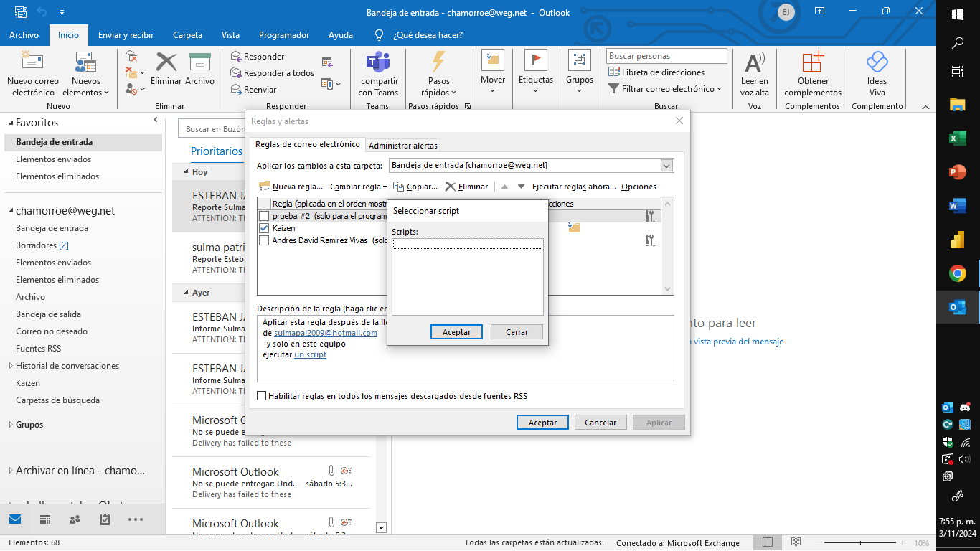This screenshot has height=551, width=980.
Task: Toggle the prueba #2 rule checkbox
Action: 264,216
